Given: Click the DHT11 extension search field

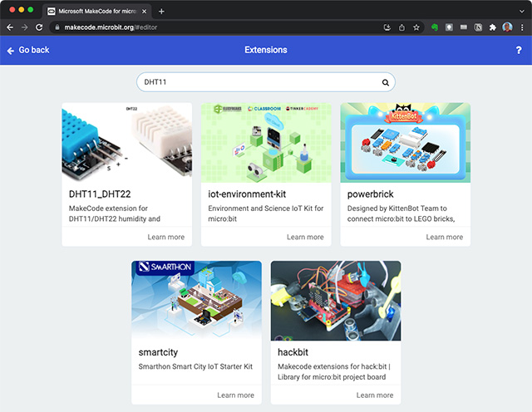Looking at the screenshot, I should pos(258,82).
